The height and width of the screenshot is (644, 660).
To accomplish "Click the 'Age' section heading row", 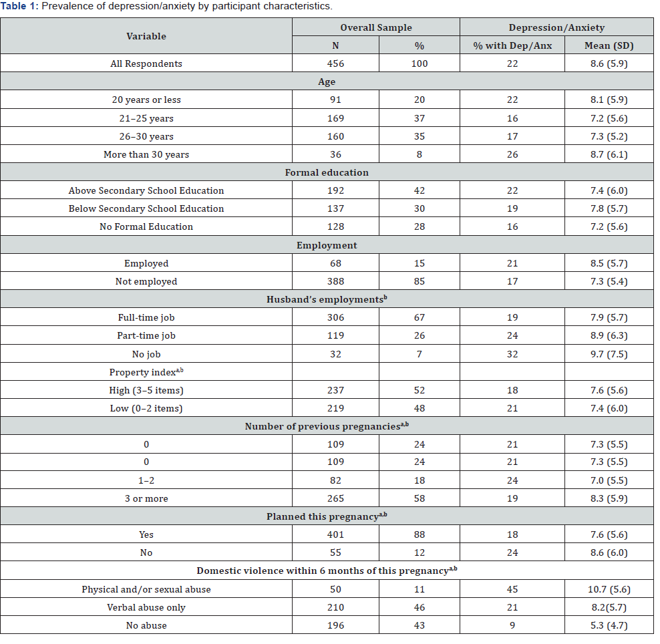I will click(x=327, y=82).
